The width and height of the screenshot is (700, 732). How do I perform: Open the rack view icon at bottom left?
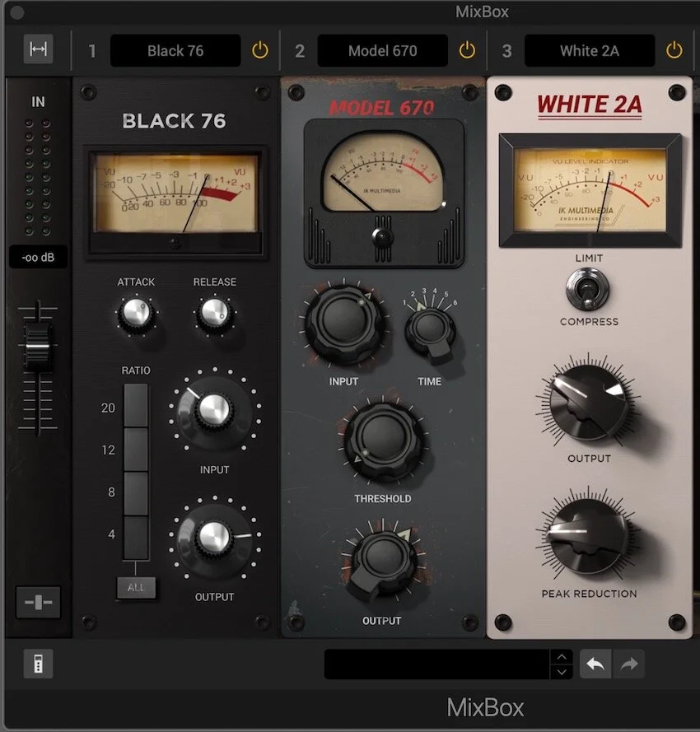click(38, 664)
